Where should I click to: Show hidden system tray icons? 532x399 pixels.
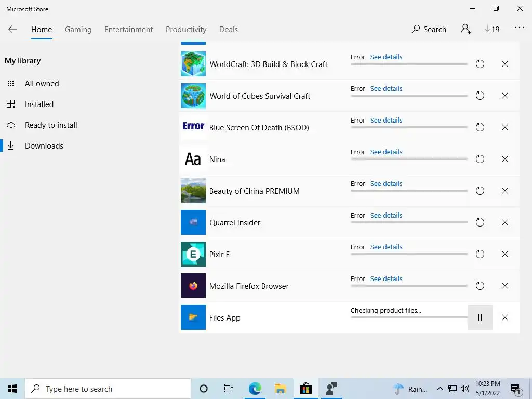[x=440, y=389]
